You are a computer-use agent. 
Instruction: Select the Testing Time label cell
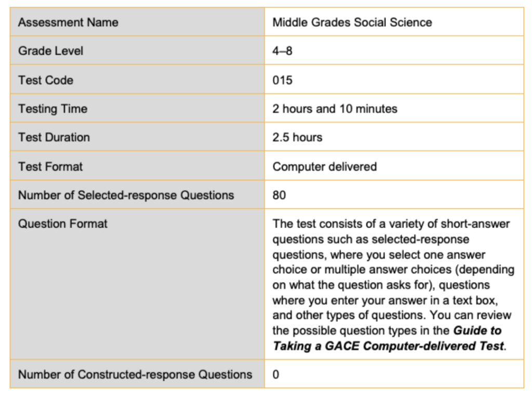[52, 109]
